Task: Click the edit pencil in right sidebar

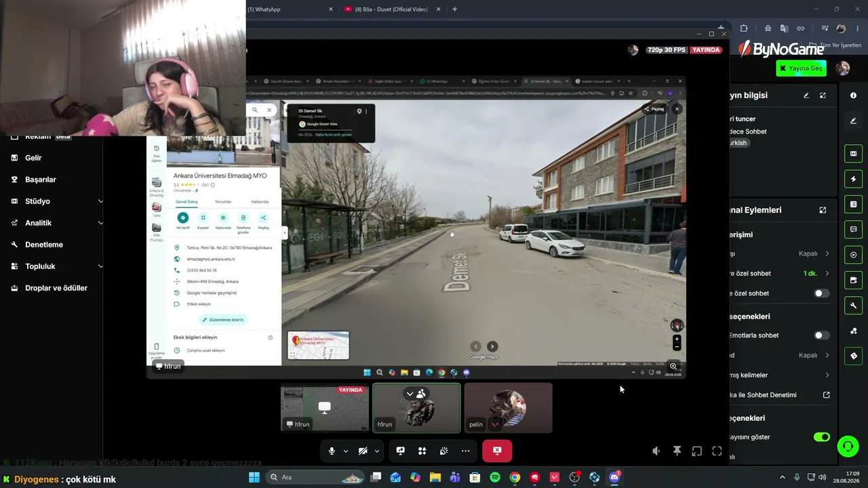Action: (x=853, y=121)
